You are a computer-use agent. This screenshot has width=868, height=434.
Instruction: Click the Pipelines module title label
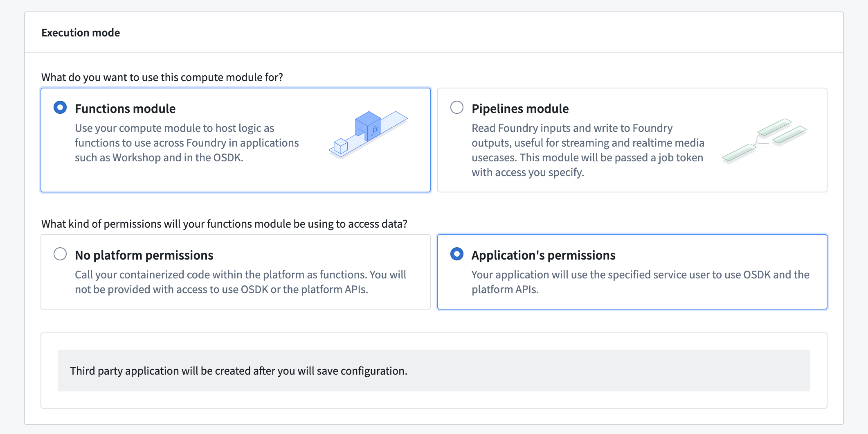(x=520, y=108)
